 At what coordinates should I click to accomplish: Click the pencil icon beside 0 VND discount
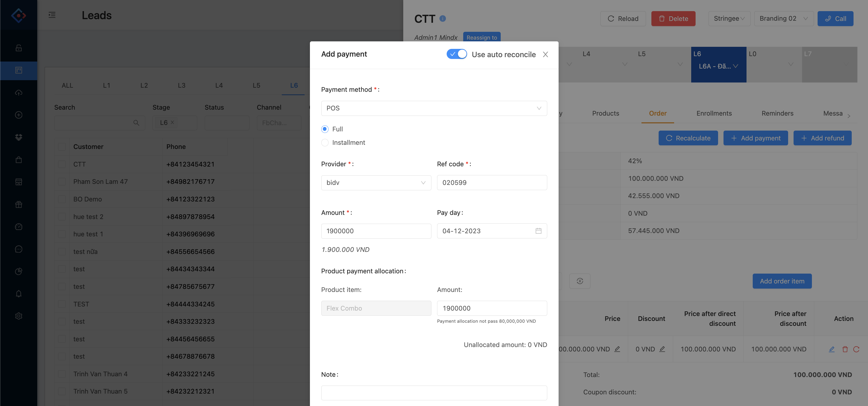662,349
